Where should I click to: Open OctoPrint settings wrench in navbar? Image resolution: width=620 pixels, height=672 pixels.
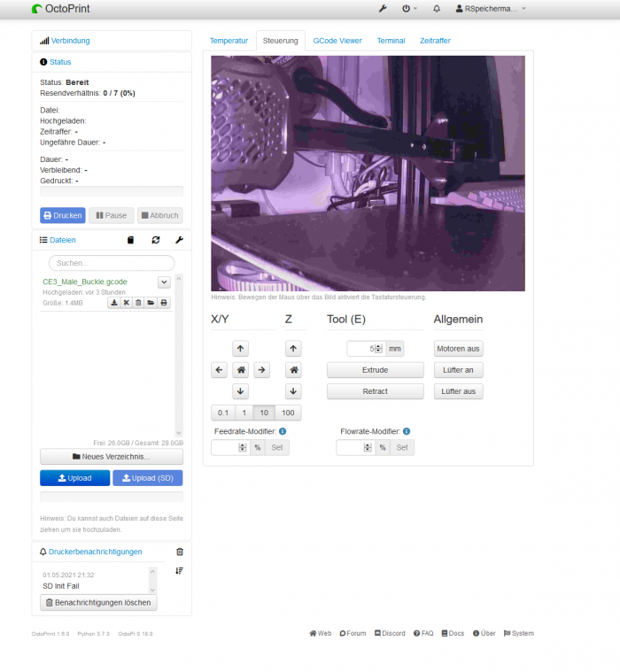pos(383,9)
